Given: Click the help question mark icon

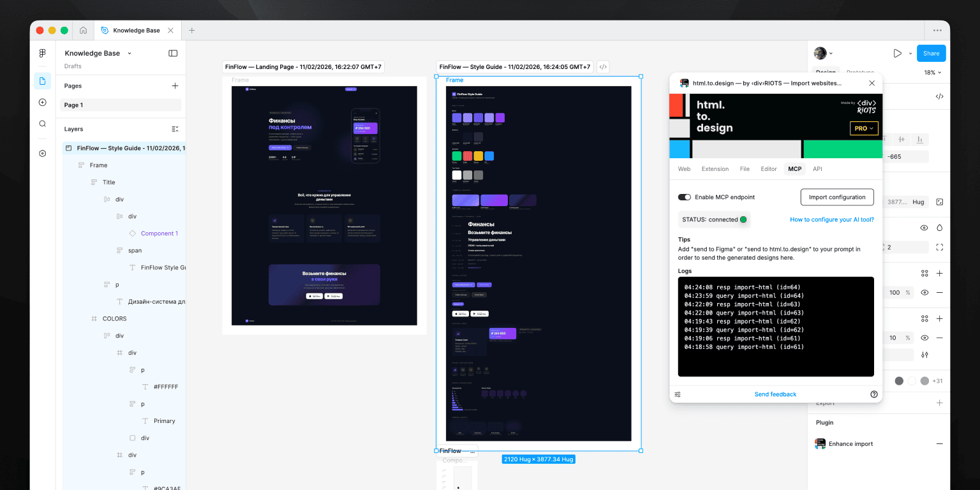Looking at the screenshot, I should coord(874,394).
